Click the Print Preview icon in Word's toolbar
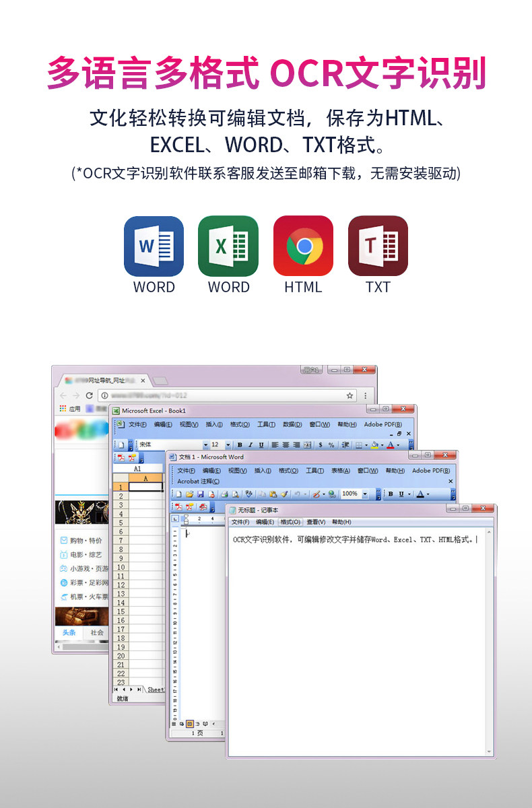Viewport: 532px width, 808px height. [234, 494]
